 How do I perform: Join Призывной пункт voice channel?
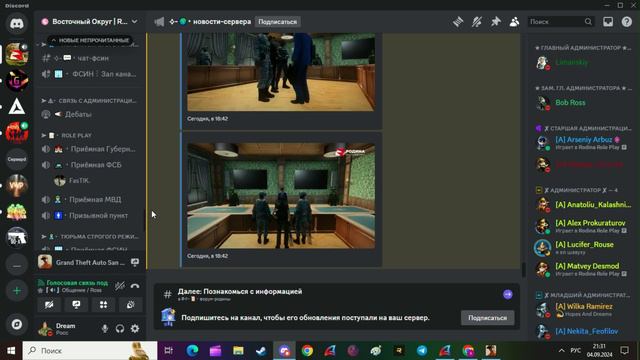(90, 215)
